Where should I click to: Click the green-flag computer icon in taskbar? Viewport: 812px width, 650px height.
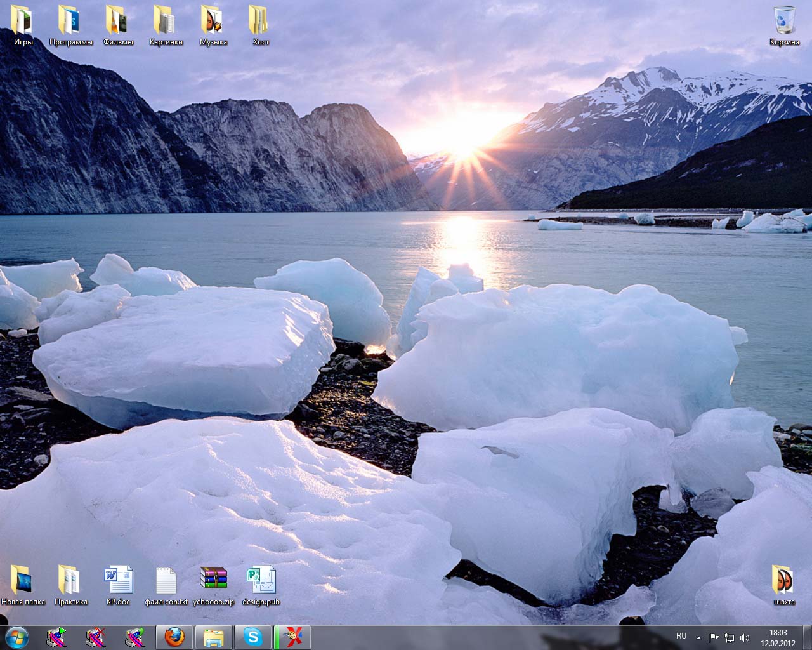pos(56,637)
